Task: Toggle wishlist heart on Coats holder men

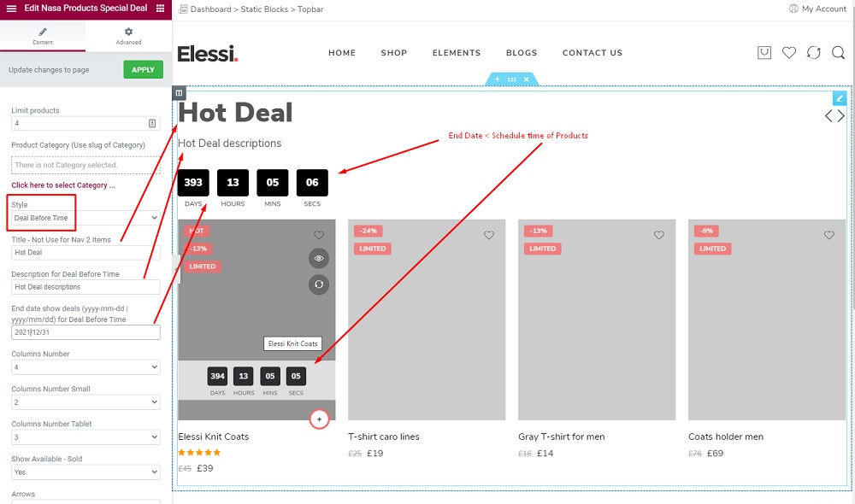Action: pos(828,235)
